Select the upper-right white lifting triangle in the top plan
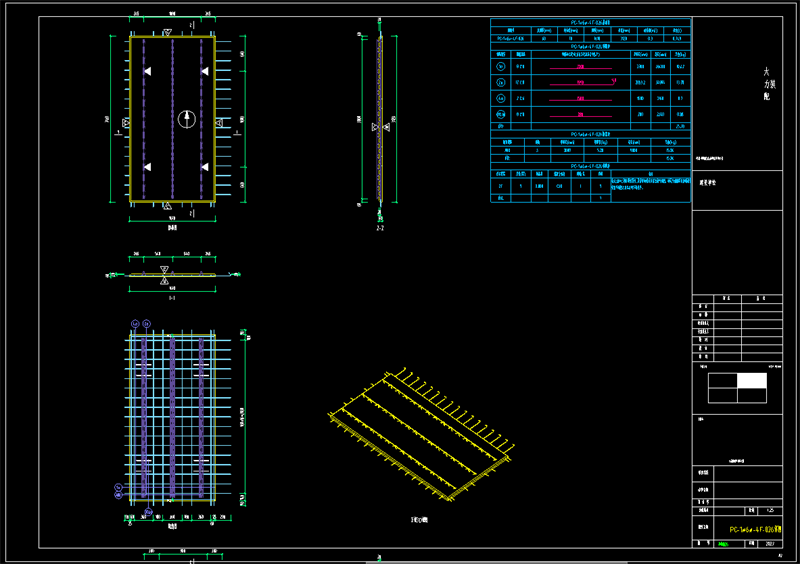800x564 pixels. click(205, 71)
